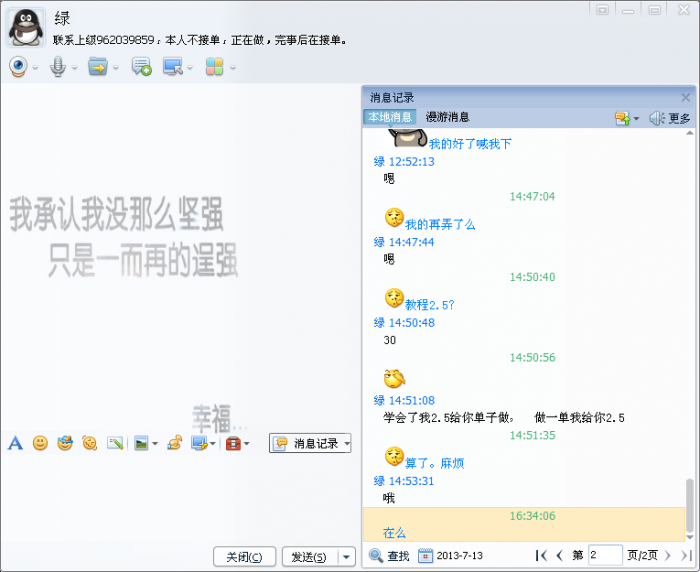Screen dimensions: 700x572
Task: Go to next history page
Action: tap(667, 555)
